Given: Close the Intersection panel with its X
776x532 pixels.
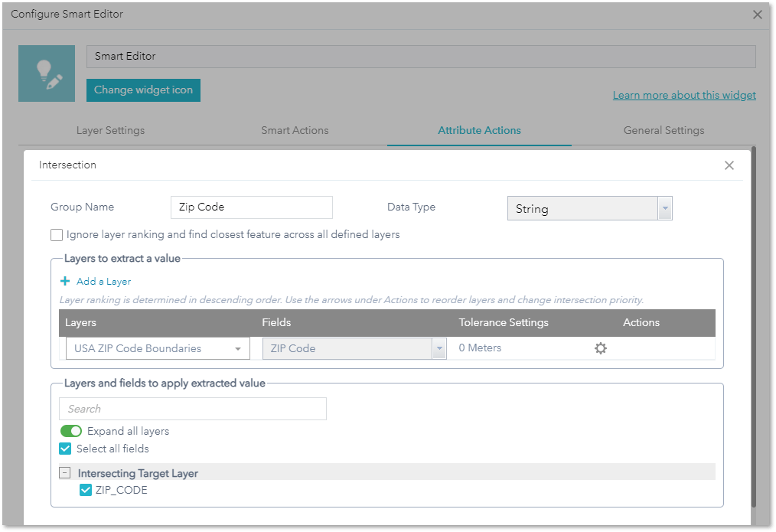Looking at the screenshot, I should pyautogui.click(x=729, y=165).
